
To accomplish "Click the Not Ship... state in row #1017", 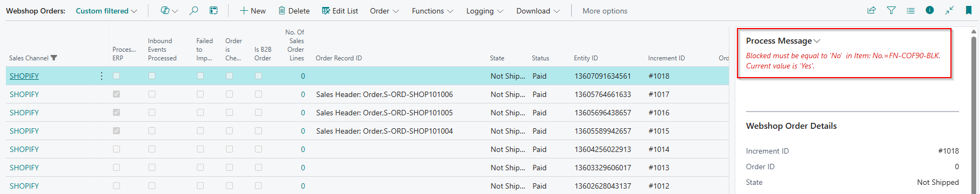I will pyautogui.click(x=508, y=94).
